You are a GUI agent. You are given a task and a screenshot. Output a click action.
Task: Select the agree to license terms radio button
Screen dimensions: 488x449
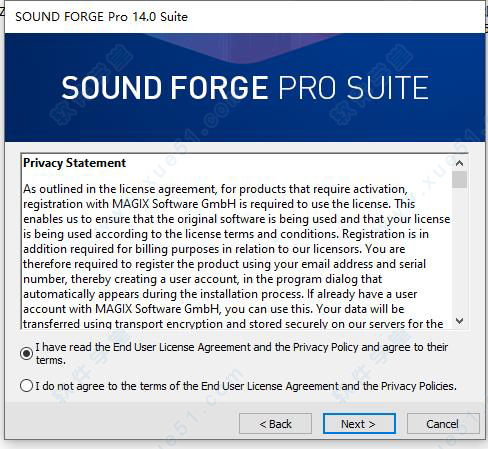(26, 353)
